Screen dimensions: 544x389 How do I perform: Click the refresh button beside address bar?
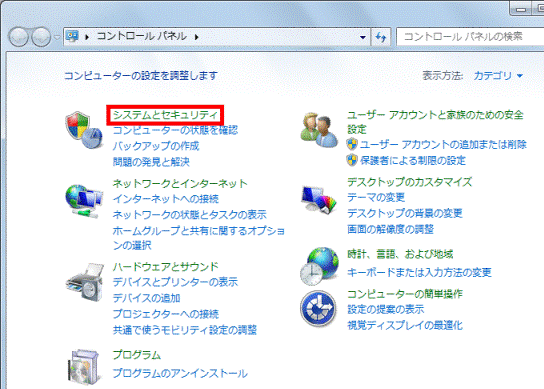coord(381,37)
